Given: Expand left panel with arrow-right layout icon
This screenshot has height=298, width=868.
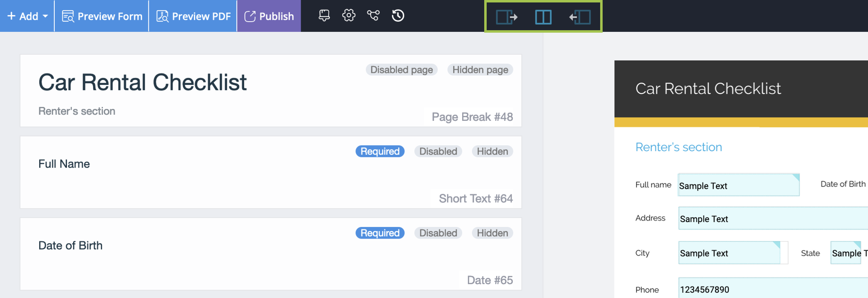Looking at the screenshot, I should point(507,17).
